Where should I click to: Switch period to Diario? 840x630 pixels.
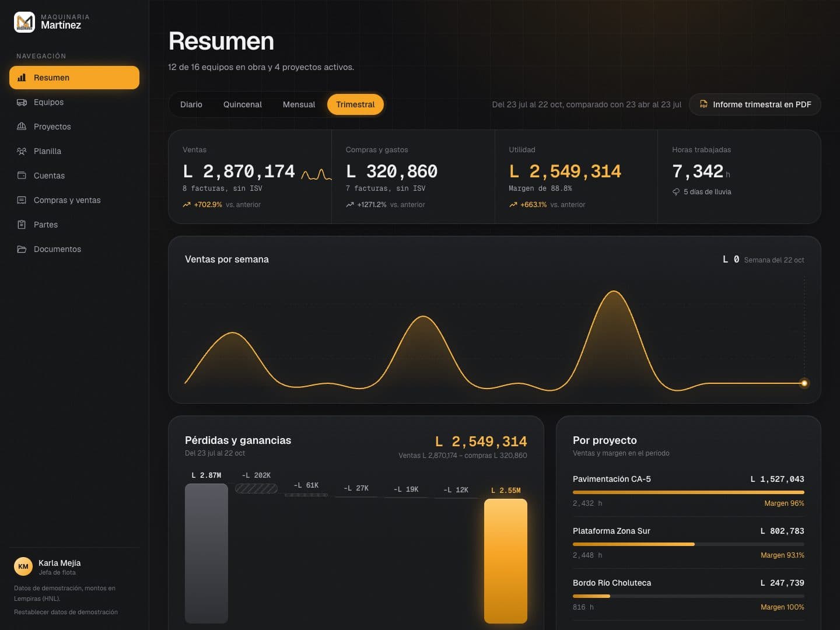(x=191, y=104)
